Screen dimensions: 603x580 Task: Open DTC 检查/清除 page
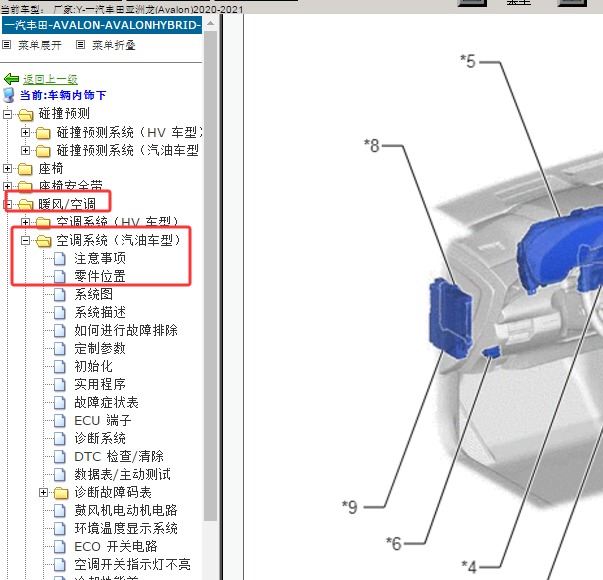tap(119, 457)
